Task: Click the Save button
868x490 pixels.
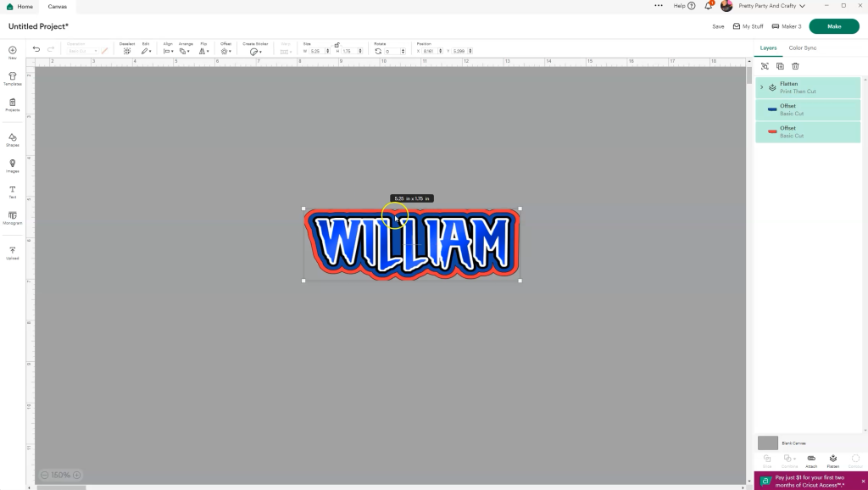Action: (x=718, y=26)
